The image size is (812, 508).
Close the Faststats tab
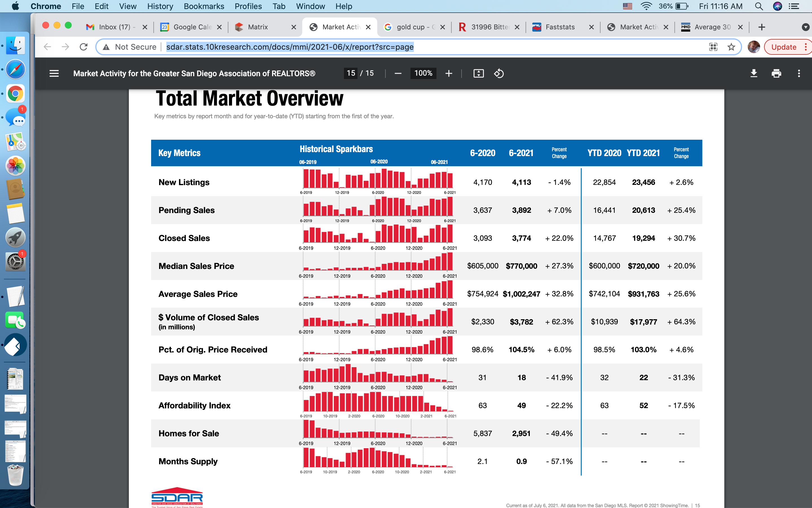click(x=592, y=27)
